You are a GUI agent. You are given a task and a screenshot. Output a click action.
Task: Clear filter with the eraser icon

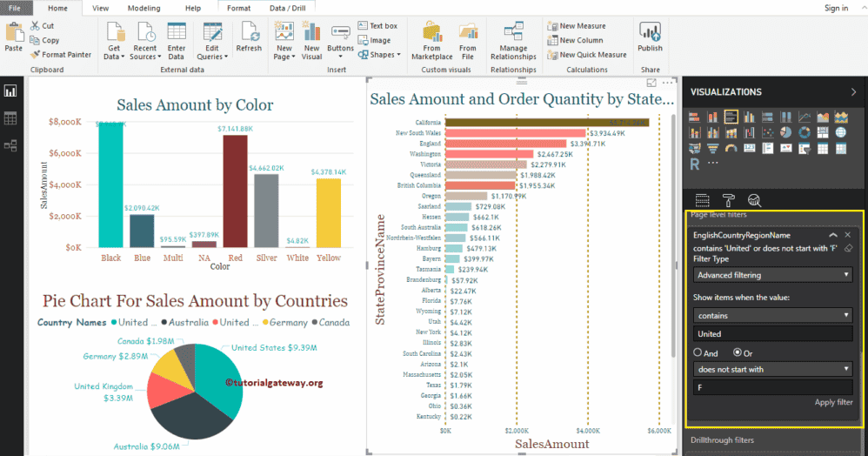pos(848,247)
